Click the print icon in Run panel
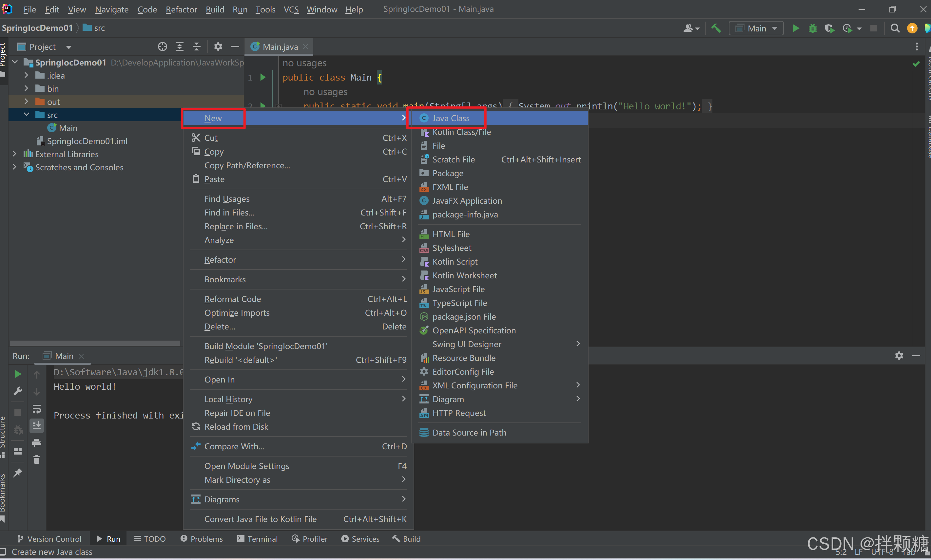The height and width of the screenshot is (560, 931). tap(37, 443)
